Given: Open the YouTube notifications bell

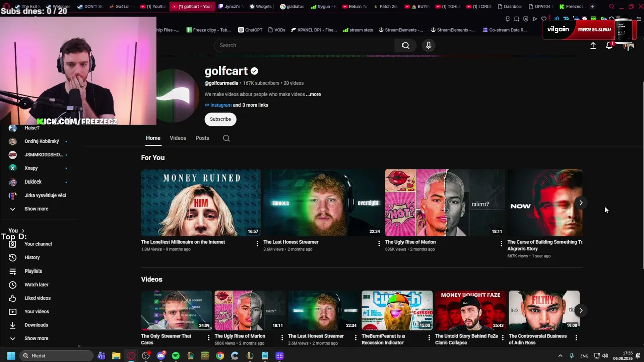Looking at the screenshot, I should coord(609,45).
